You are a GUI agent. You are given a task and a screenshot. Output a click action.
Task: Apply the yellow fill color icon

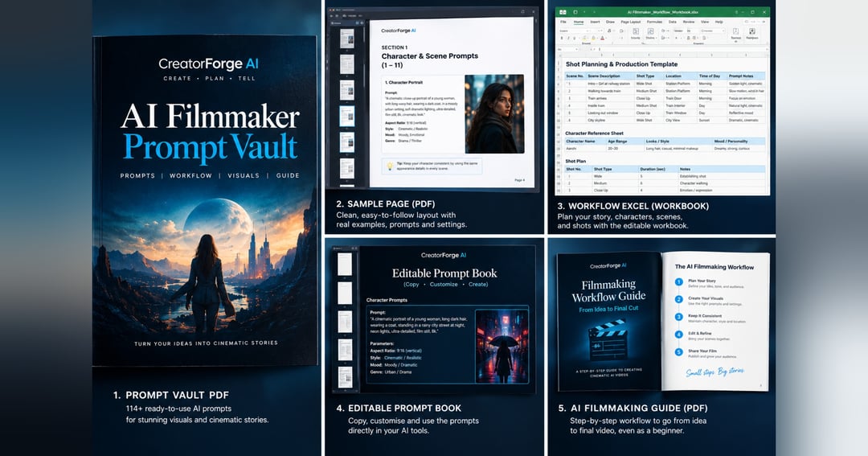[593, 39]
